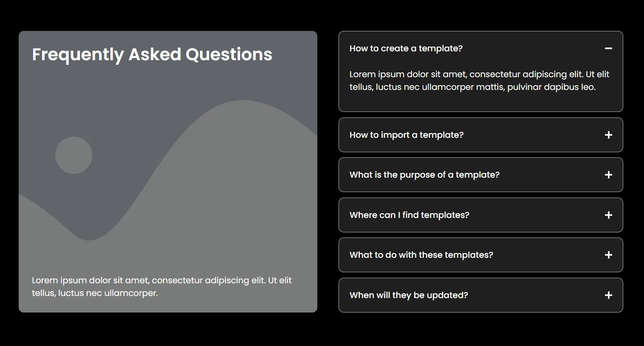The image size is (644, 346).
Task: Click plus icon beside 'What is the purpose of a template?'
Action: [x=608, y=175]
